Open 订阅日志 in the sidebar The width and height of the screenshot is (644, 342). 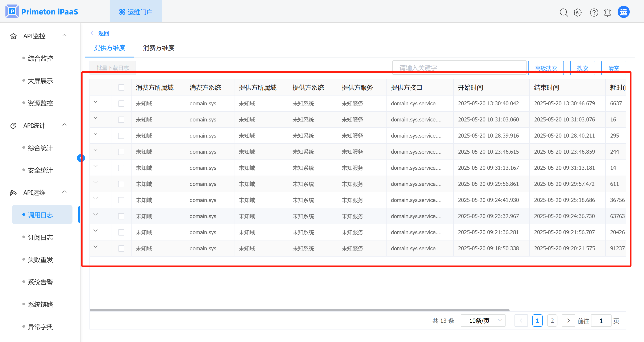pos(40,237)
